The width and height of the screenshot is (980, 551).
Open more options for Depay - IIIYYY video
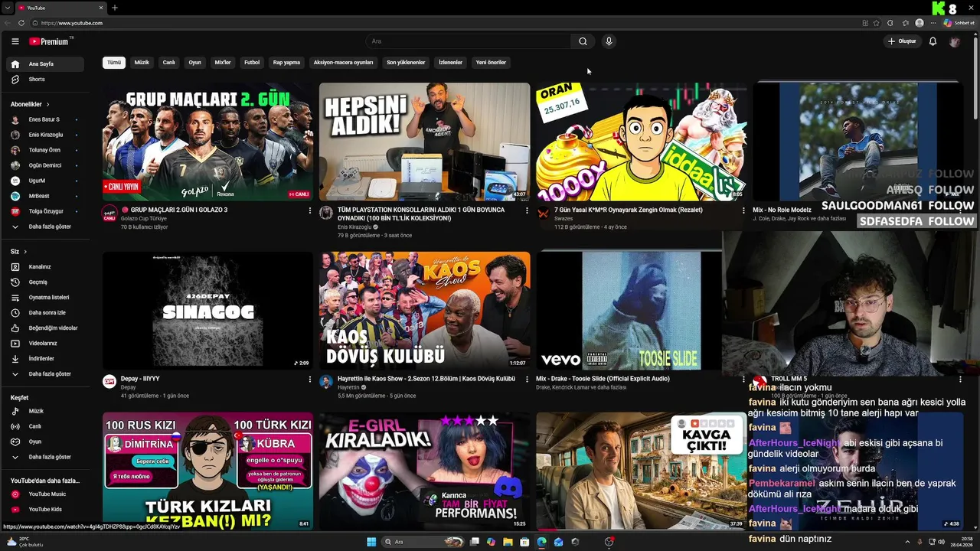coord(310,380)
